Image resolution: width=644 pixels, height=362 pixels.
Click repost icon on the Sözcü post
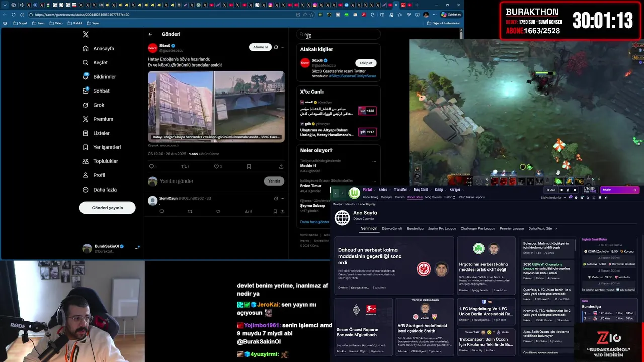tap(184, 166)
